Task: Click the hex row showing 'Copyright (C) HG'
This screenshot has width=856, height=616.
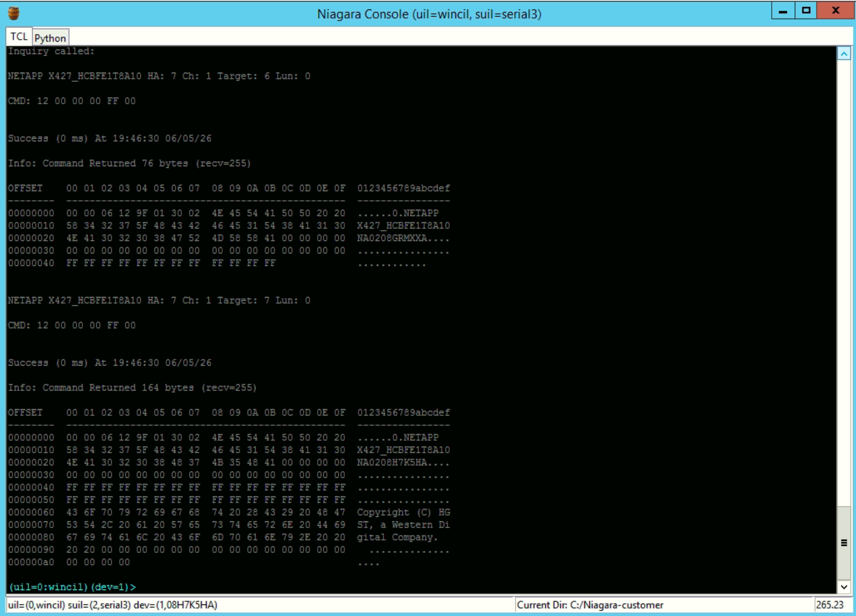Action: point(229,512)
